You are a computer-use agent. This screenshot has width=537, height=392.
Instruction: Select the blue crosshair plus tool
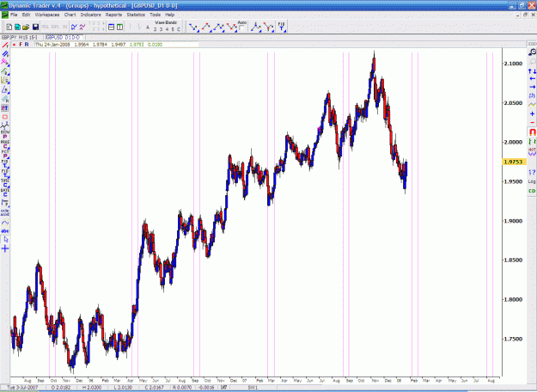5,248
